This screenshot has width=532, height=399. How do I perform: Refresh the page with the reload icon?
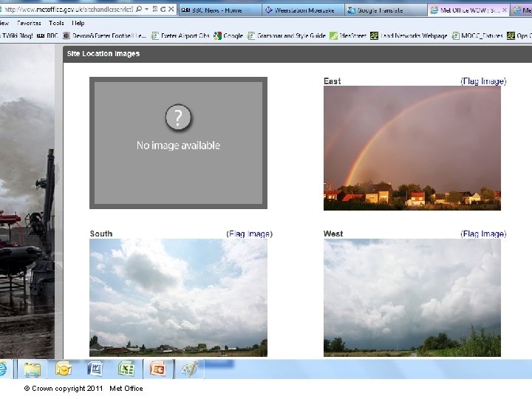163,9
